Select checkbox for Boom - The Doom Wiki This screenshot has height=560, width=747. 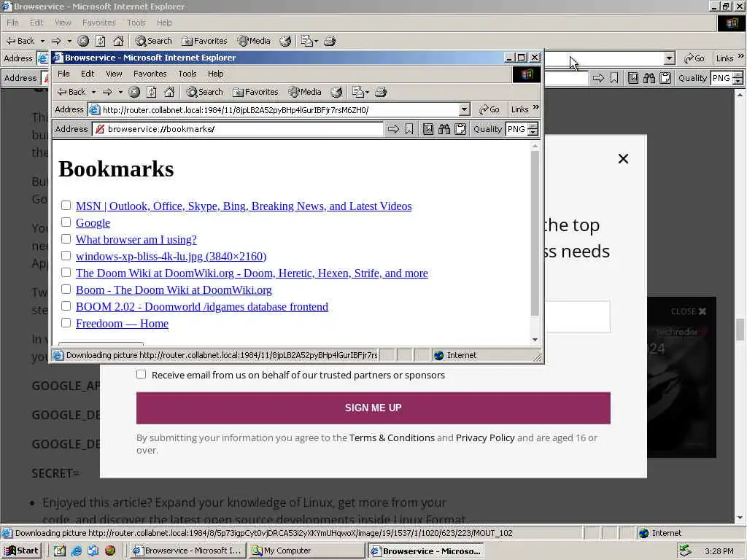click(66, 289)
